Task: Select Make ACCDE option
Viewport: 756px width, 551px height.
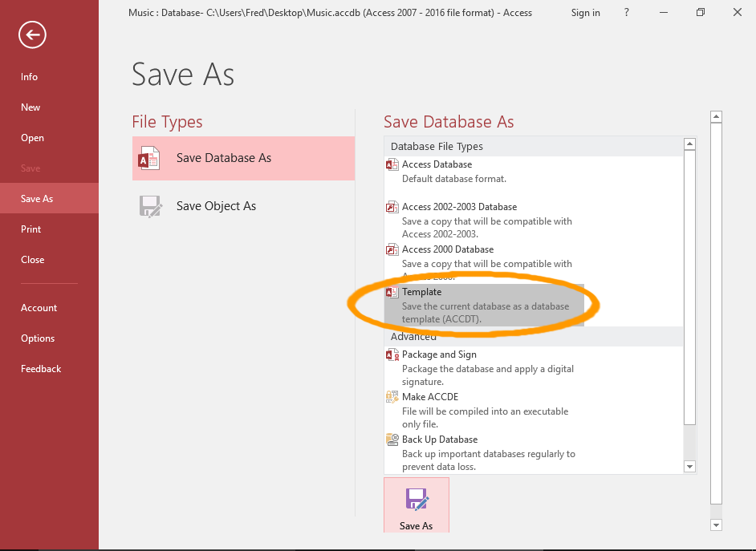Action: [x=485, y=410]
